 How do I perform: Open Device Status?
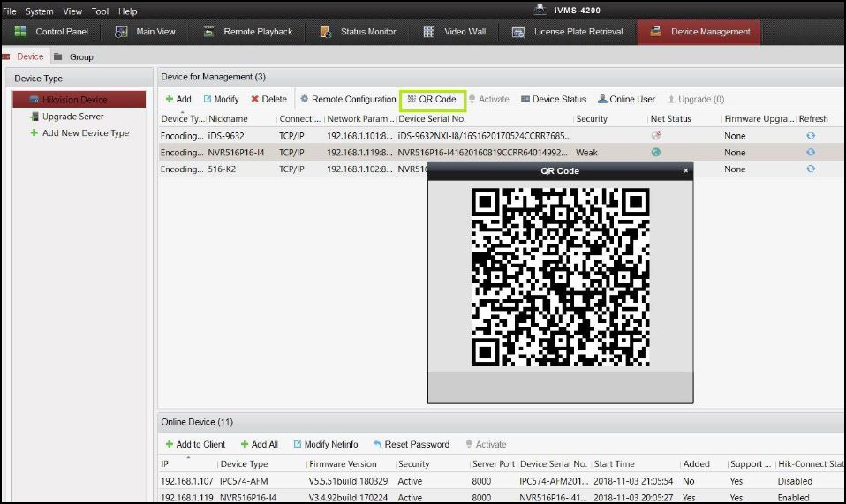[554, 99]
